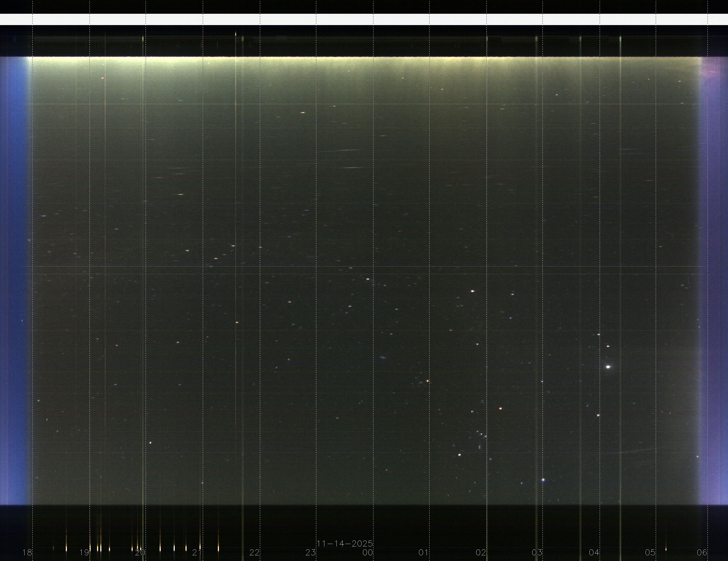Click the 01 hour label
The width and height of the screenshot is (728, 561).
pyautogui.click(x=423, y=552)
